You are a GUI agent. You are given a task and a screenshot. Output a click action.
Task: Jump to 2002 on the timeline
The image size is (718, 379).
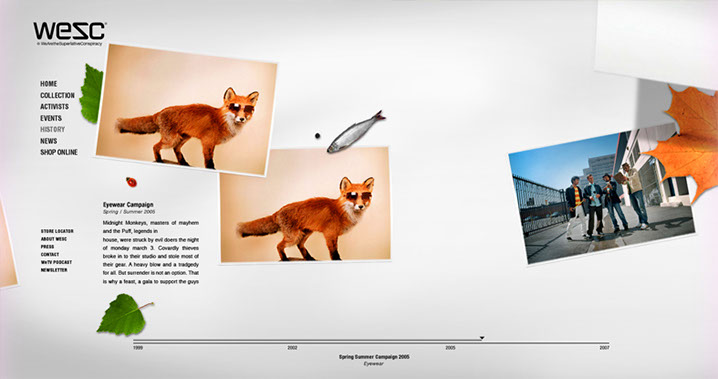coord(292,348)
